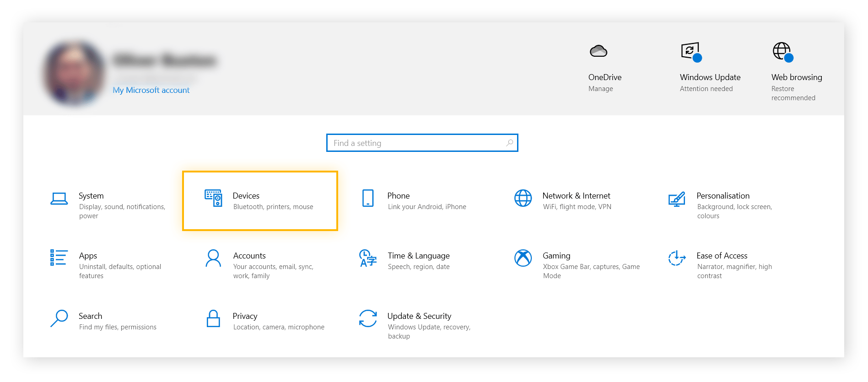Open the Personalisation paintbrush icon
Screen dimensions: 868x382
[677, 199]
